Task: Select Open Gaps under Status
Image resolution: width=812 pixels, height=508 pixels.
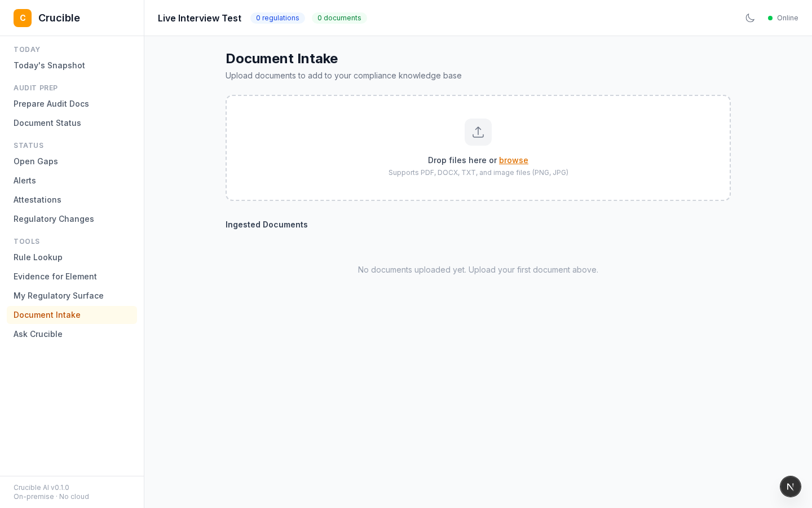Action: [36, 161]
